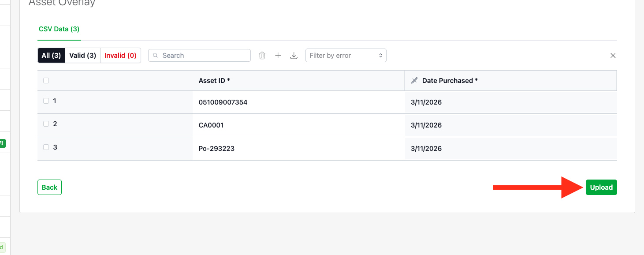The height and width of the screenshot is (255, 644).
Task: Delete selected rows using the trash icon
Action: coord(262,55)
